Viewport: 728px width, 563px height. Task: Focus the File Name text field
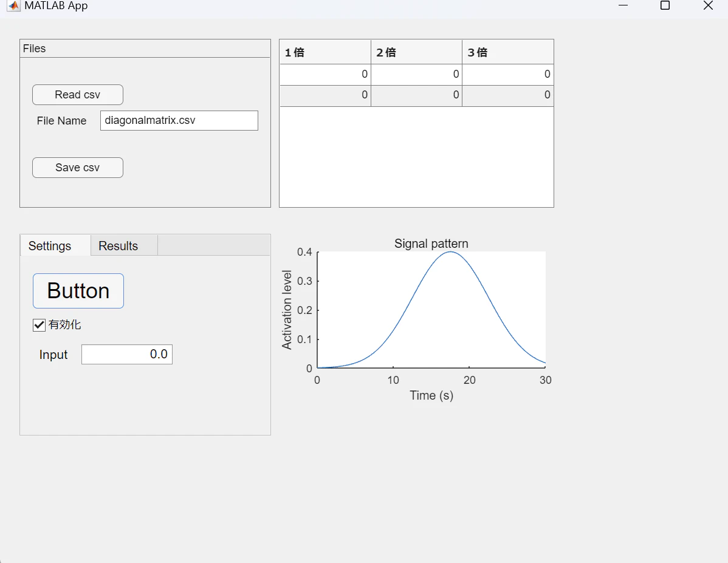[179, 121]
